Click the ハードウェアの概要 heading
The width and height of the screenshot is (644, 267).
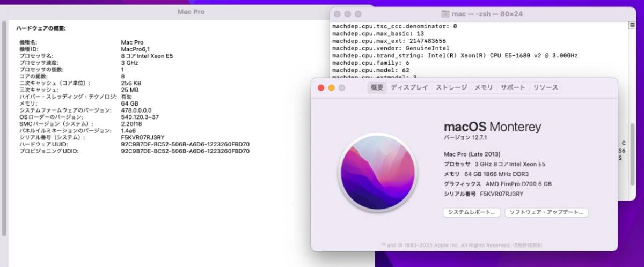pos(41,28)
